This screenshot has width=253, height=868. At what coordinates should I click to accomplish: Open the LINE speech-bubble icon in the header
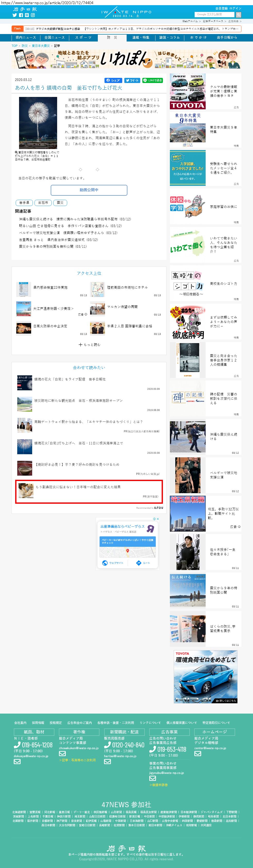click(x=27, y=15)
